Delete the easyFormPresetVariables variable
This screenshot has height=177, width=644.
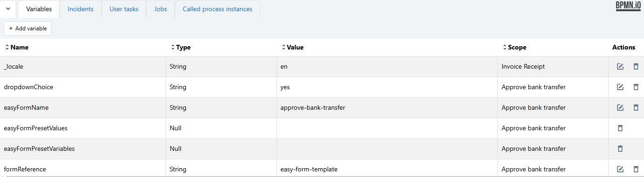point(620,149)
